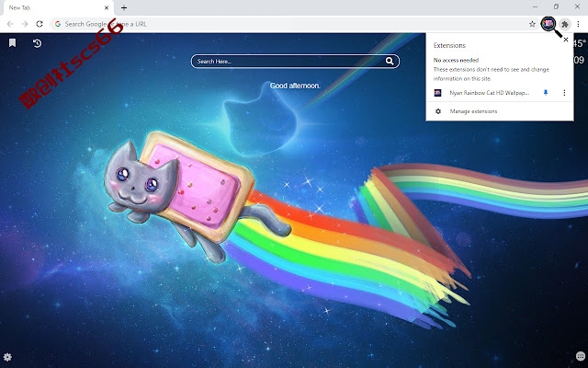Restore down the Chrome window
The image size is (588, 368).
click(556, 6)
